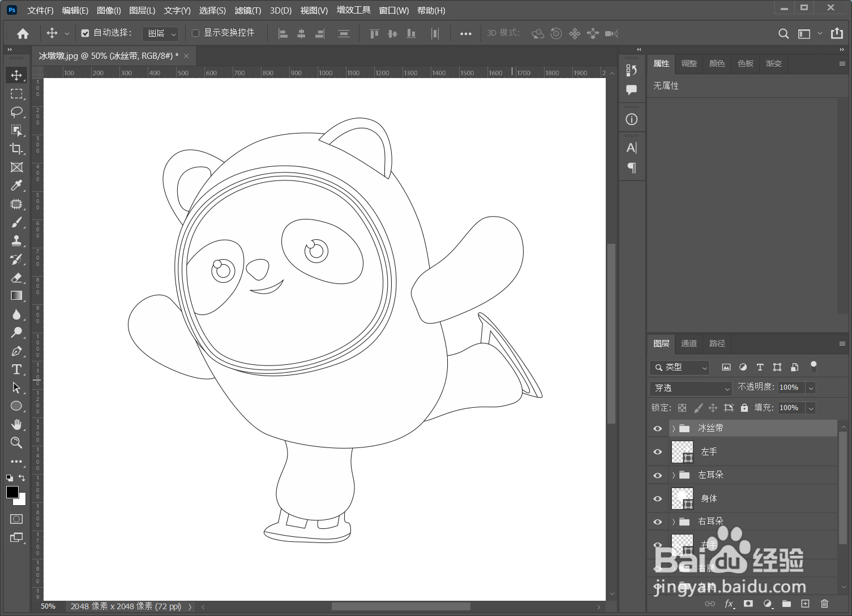This screenshot has height=616, width=852.
Task: Hide the 身体 layer
Action: (658, 499)
